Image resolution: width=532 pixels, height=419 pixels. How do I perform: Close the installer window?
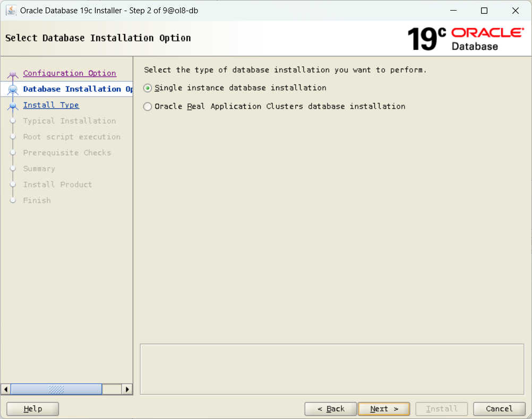(516, 11)
